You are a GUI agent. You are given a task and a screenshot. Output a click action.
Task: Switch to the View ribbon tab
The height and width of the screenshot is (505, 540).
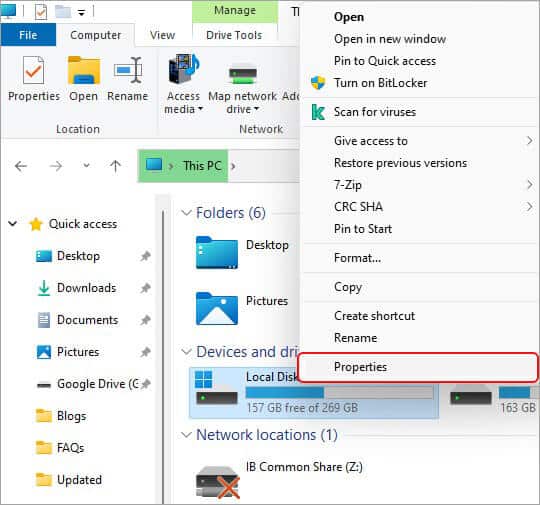163,35
